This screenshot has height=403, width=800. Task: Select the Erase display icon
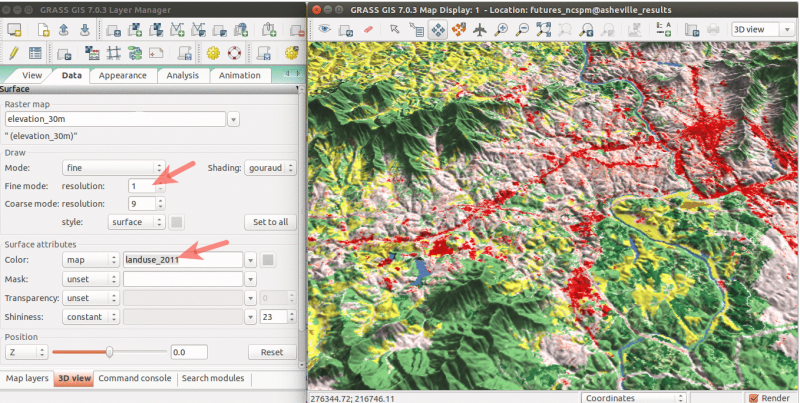click(369, 30)
